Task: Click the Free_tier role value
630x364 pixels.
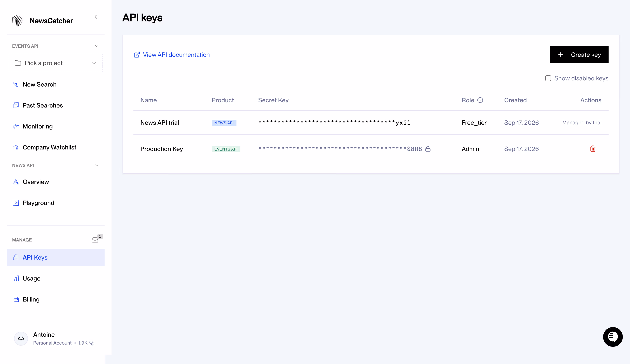Action: click(474, 123)
